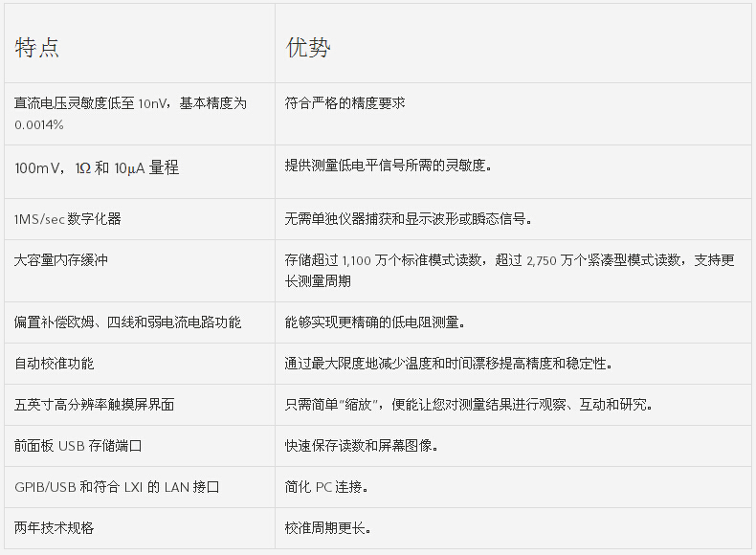Select the 大容量内存缓冲 cell

tap(61, 259)
